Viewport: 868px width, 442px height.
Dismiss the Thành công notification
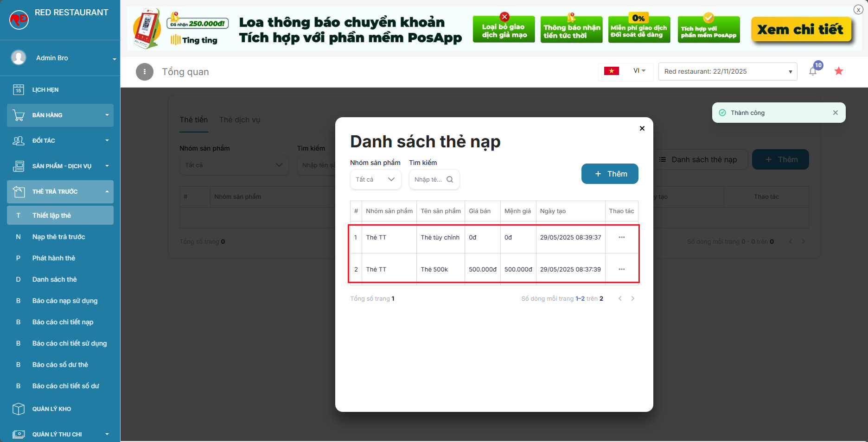click(835, 113)
